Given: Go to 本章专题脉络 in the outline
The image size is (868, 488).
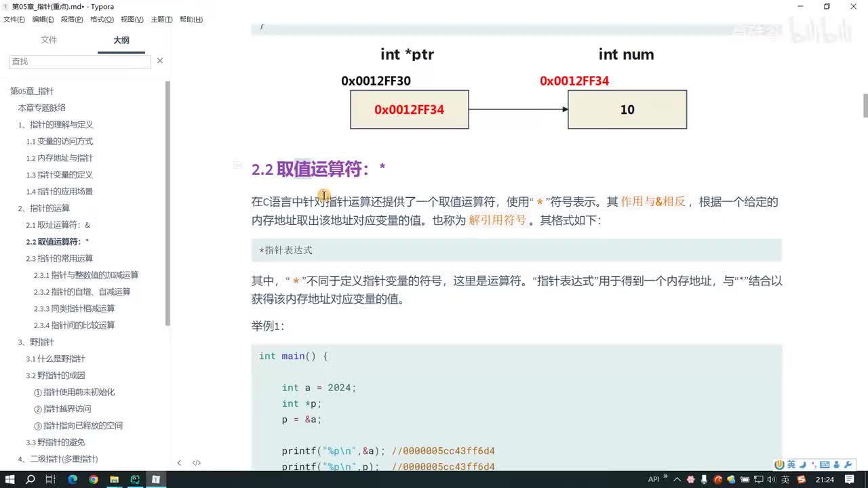Looking at the screenshot, I should tap(42, 108).
